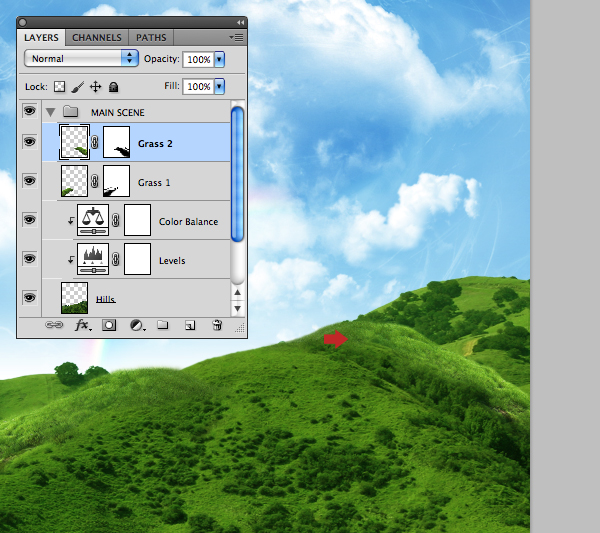
Task: Click the layers list scroll up arrow
Action: (237, 292)
